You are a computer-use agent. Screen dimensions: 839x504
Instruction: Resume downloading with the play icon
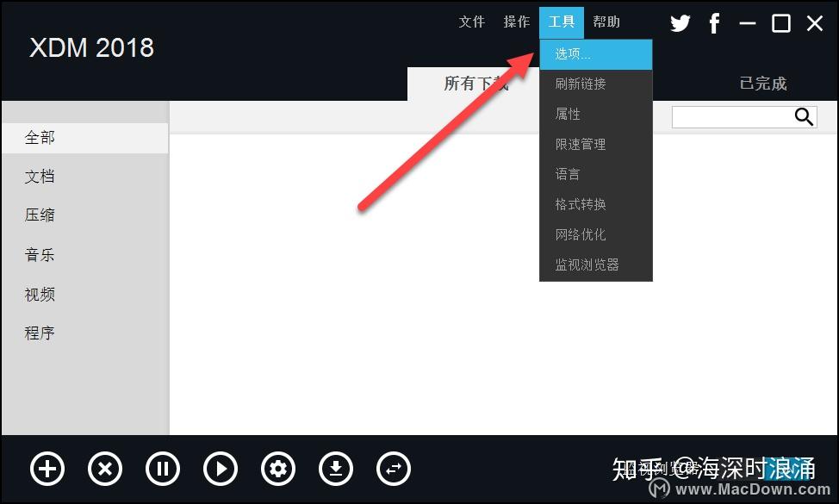(220, 469)
